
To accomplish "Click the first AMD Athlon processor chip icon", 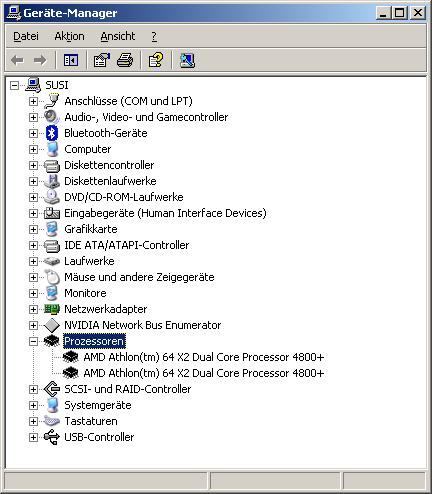I will [x=71, y=357].
